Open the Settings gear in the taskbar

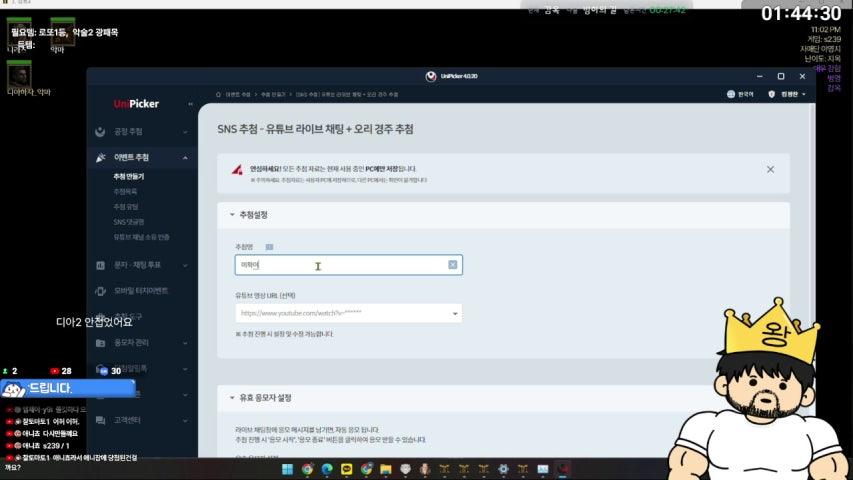[x=503, y=469]
